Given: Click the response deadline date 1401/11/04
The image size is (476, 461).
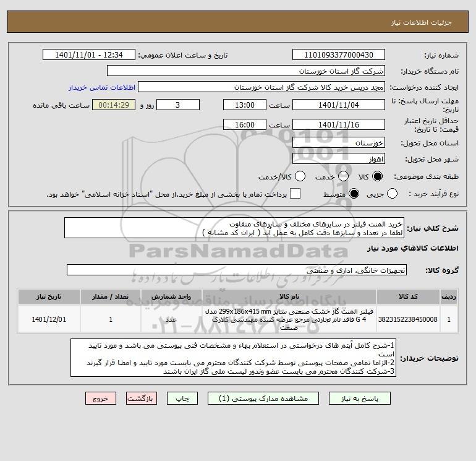Looking at the screenshot, I should coord(339,105).
